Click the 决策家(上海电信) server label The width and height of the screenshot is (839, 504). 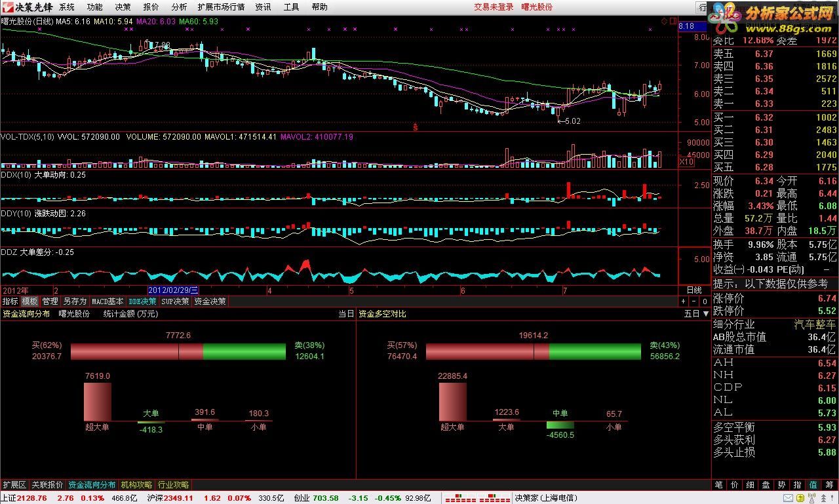[x=546, y=498]
